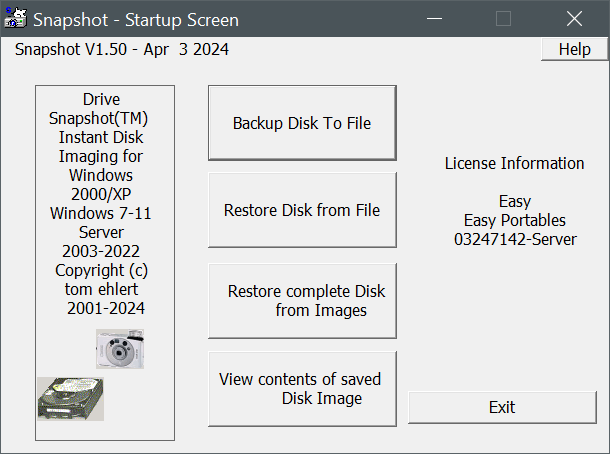Click the Easy Portables licensee text

point(515,220)
